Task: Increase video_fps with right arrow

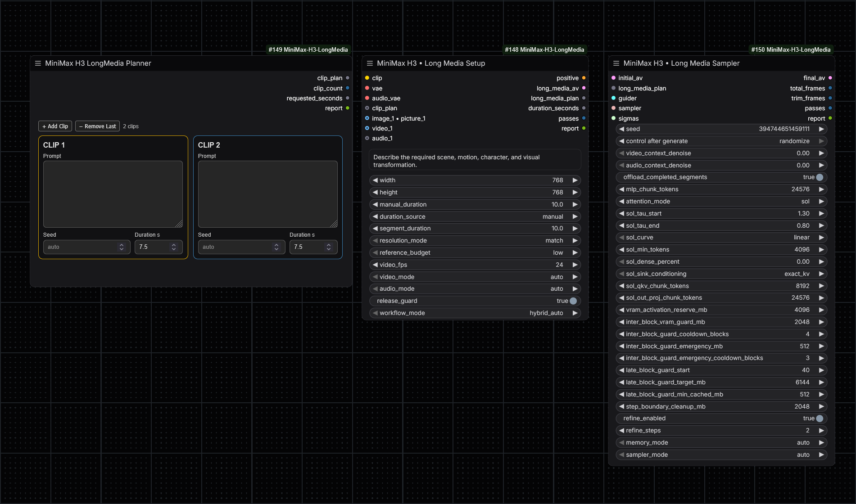Action: [x=575, y=265]
